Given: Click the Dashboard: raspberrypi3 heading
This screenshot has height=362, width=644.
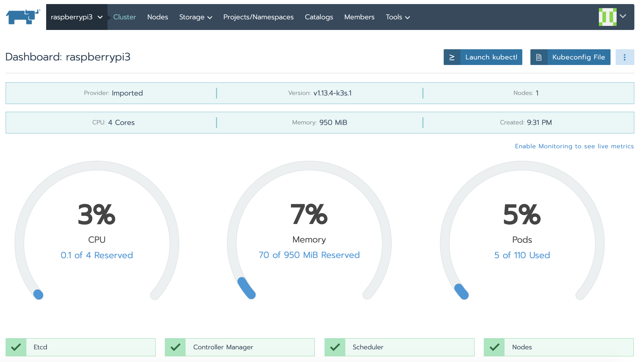Looking at the screenshot, I should click(x=68, y=57).
